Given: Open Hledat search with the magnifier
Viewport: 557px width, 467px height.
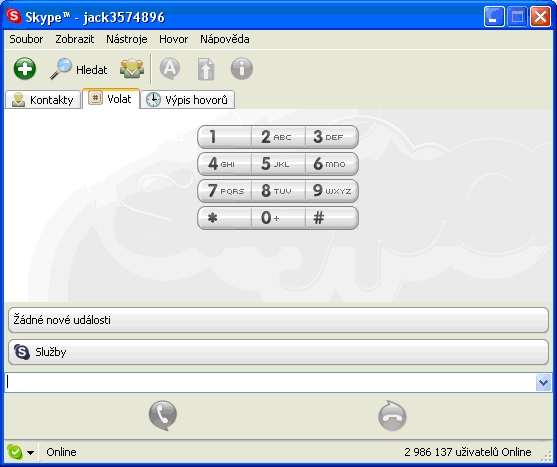Looking at the screenshot, I should [x=79, y=69].
